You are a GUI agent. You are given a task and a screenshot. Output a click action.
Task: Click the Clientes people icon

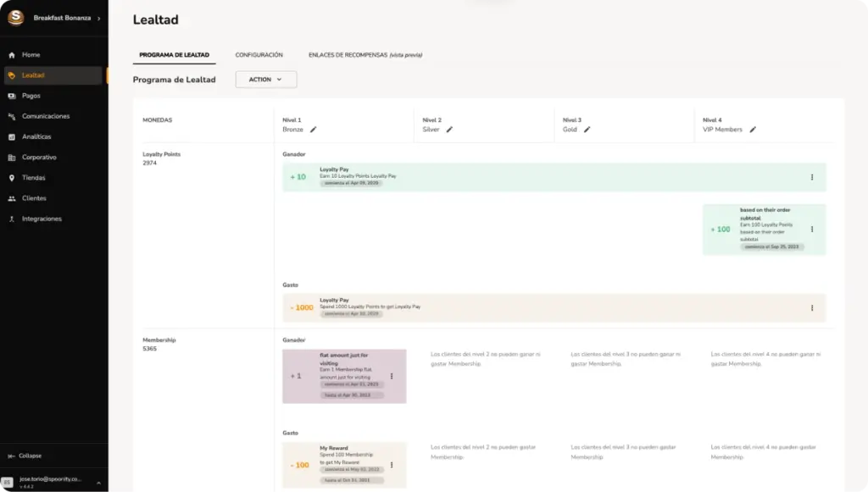click(x=12, y=198)
